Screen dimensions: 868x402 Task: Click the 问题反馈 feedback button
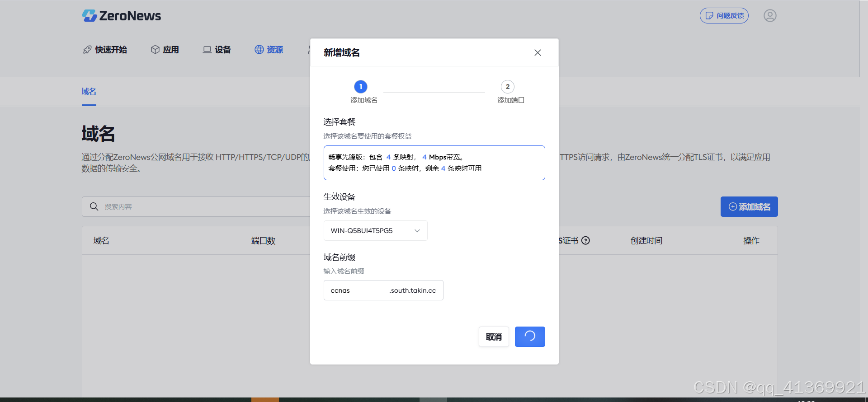724,16
